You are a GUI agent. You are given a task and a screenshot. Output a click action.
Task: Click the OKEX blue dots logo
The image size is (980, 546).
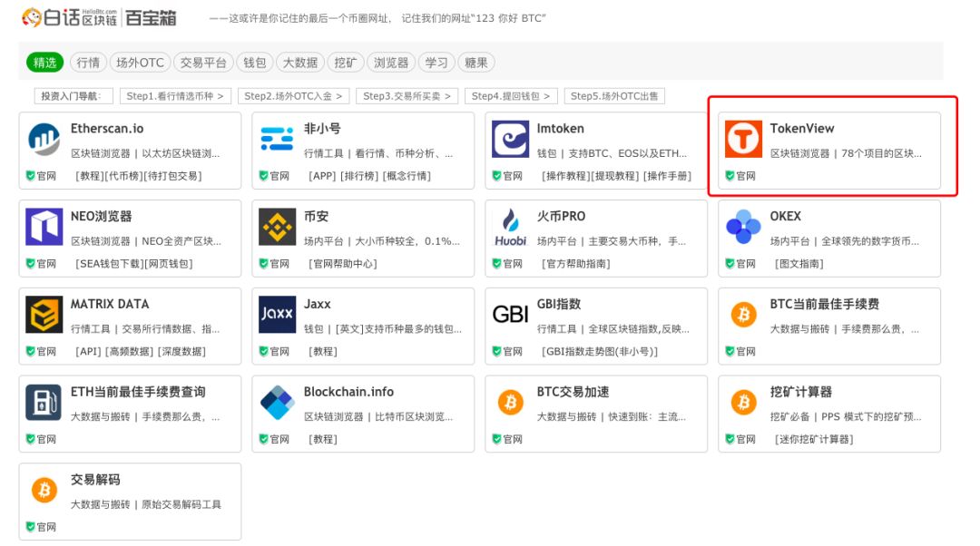pos(743,226)
